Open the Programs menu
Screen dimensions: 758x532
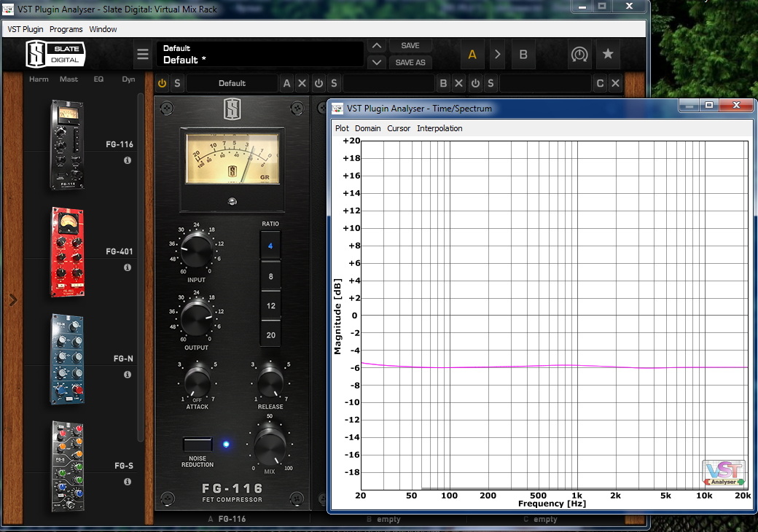(x=66, y=29)
